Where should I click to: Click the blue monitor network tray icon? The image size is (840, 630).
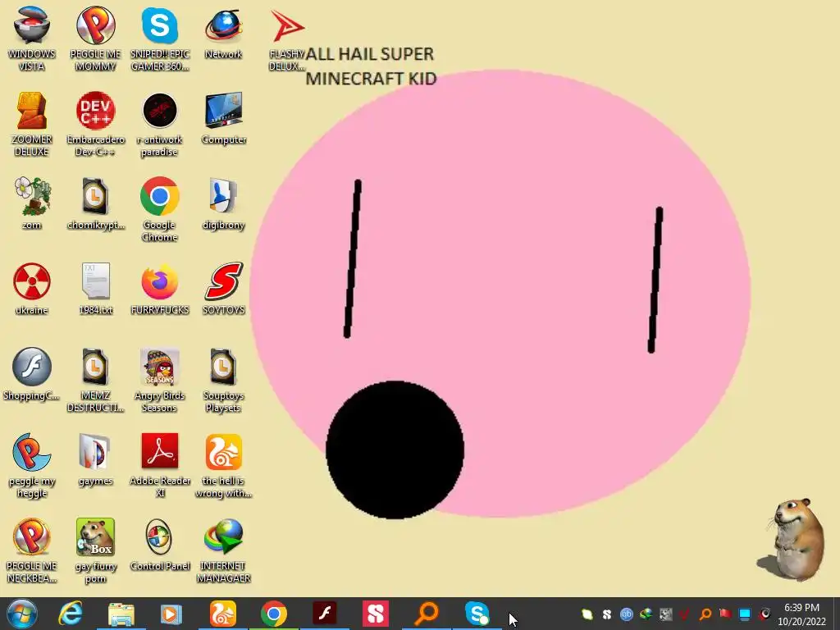pos(745,614)
